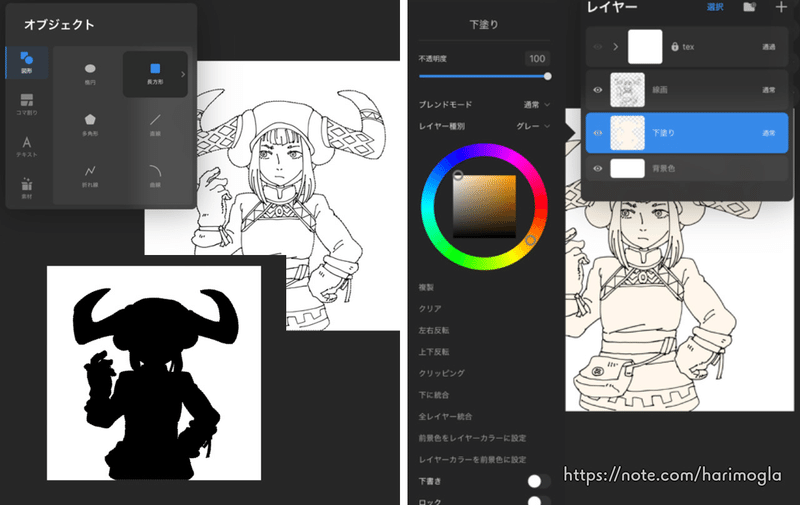This screenshot has width=800, height=505.
Task: Toggle the 下書き draft switch
Action: [x=539, y=481]
